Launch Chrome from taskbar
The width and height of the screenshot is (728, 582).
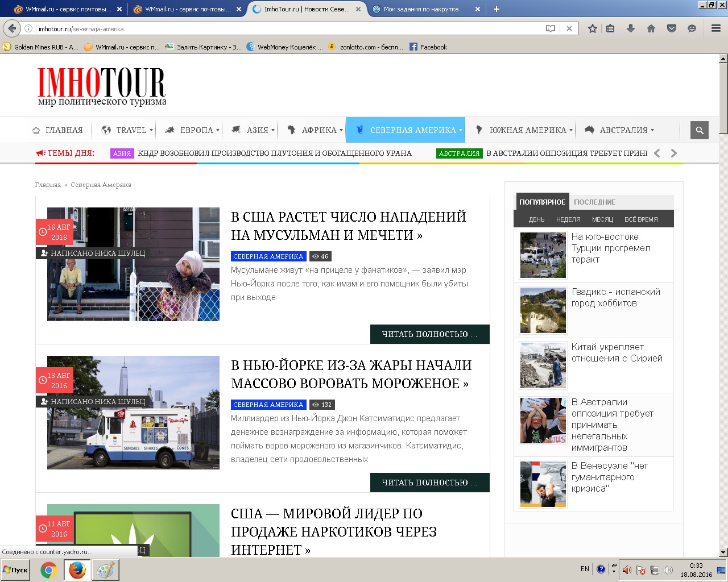coord(49,570)
